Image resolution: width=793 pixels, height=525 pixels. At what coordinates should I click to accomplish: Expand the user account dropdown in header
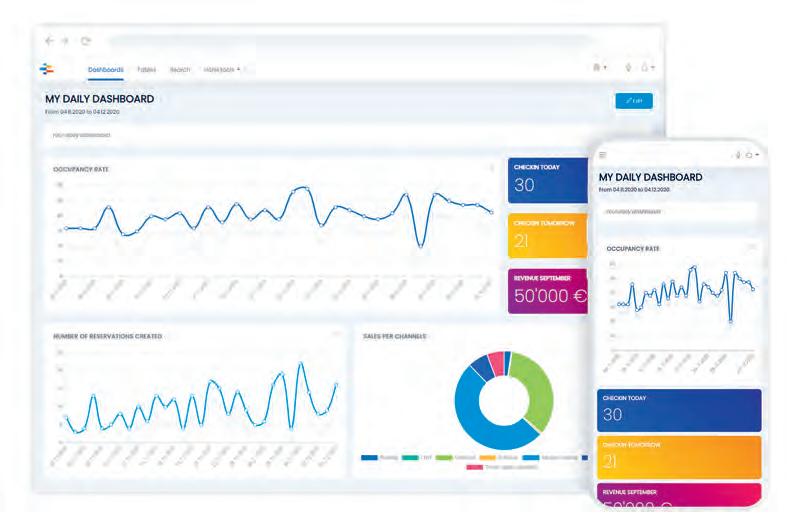(x=648, y=67)
